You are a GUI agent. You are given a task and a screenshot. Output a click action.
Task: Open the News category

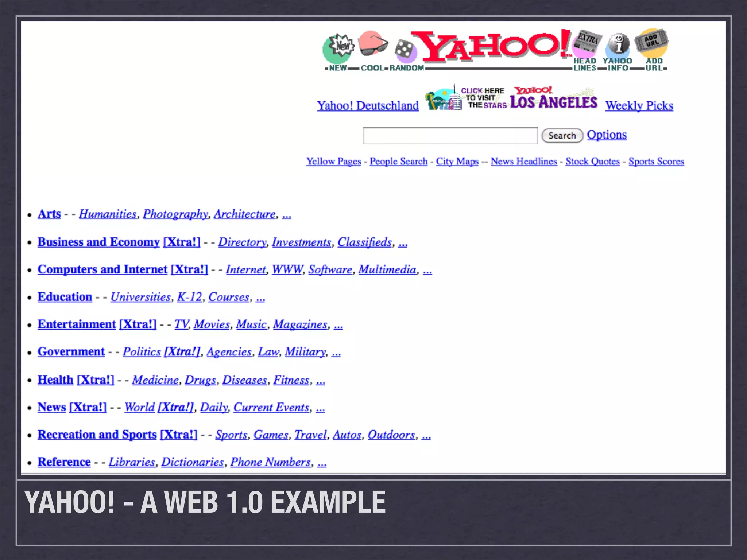52,407
